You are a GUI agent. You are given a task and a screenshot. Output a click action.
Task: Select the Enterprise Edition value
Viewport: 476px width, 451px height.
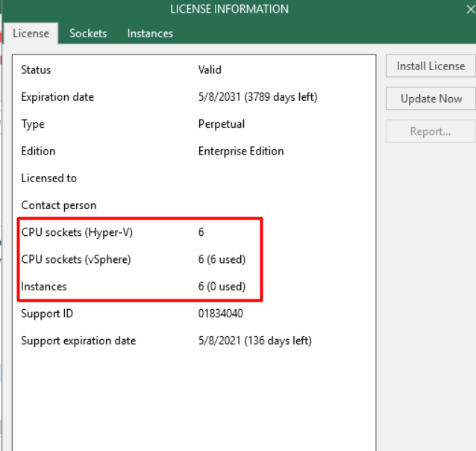click(x=241, y=151)
